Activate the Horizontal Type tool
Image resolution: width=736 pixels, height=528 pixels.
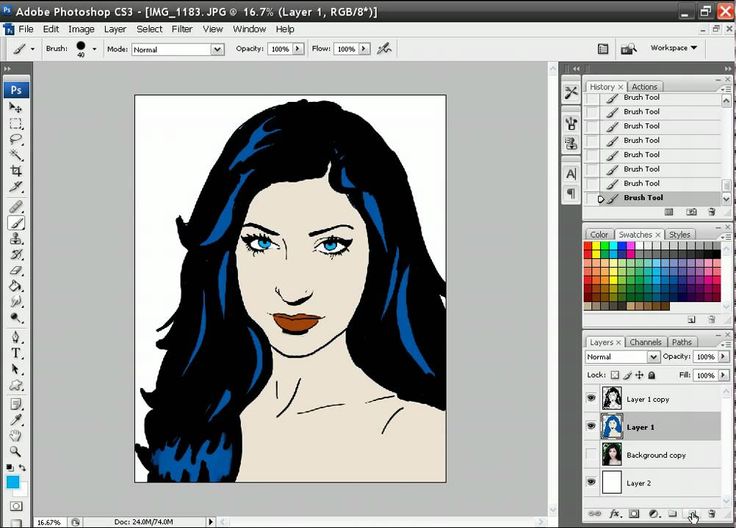tap(15, 353)
